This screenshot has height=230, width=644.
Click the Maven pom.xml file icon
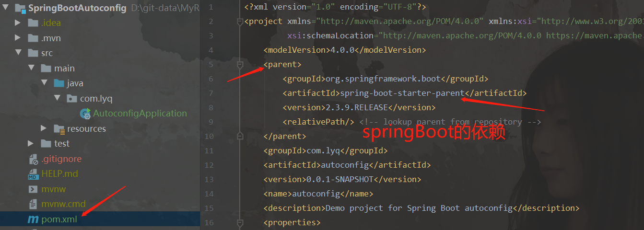click(33, 219)
